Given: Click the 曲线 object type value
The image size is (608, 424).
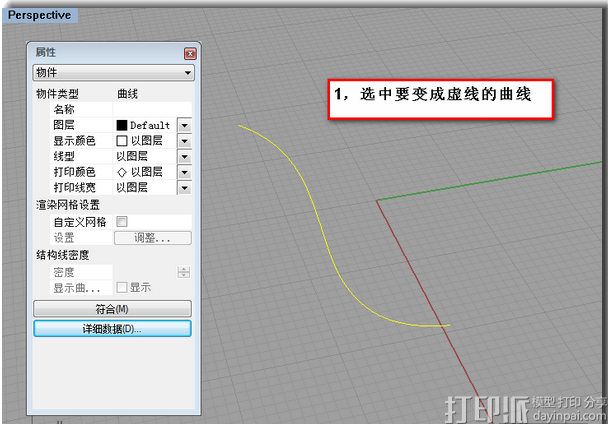Looking at the screenshot, I should [128, 94].
